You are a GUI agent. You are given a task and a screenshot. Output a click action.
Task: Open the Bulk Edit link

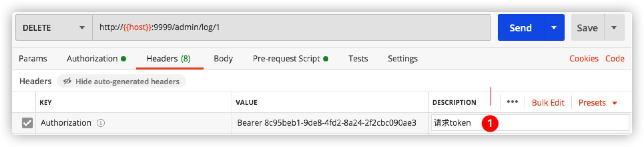(x=548, y=103)
